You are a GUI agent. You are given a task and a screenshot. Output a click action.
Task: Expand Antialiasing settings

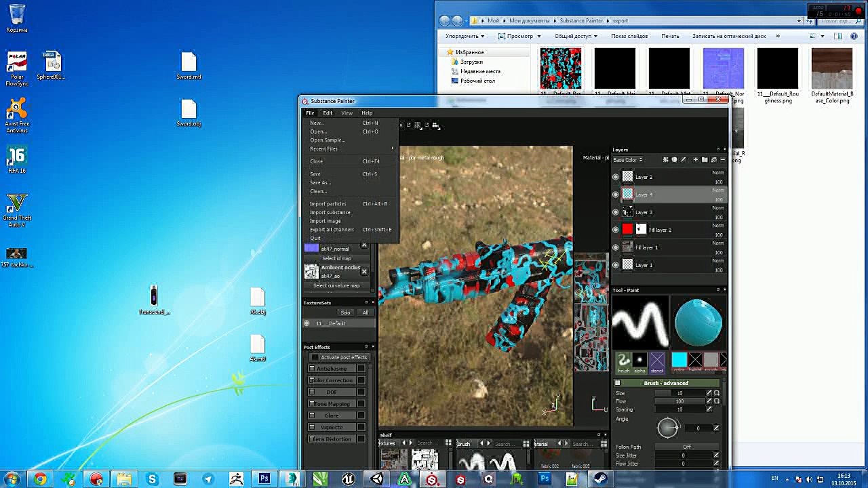(312, 369)
